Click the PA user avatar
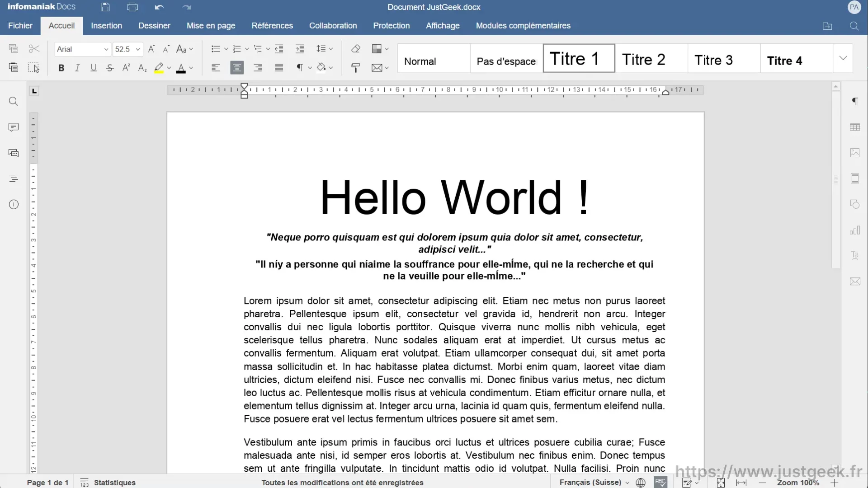Viewport: 868px width, 488px height. [854, 7]
